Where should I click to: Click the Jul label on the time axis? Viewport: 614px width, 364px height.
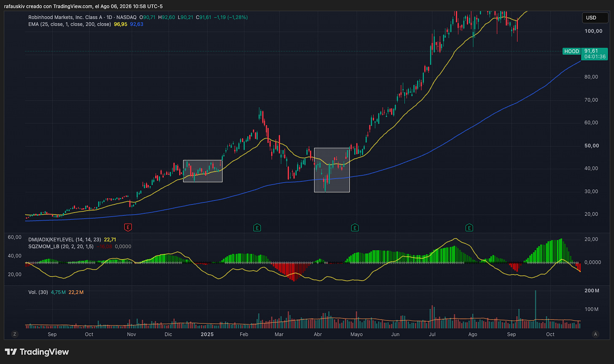pos(432,334)
